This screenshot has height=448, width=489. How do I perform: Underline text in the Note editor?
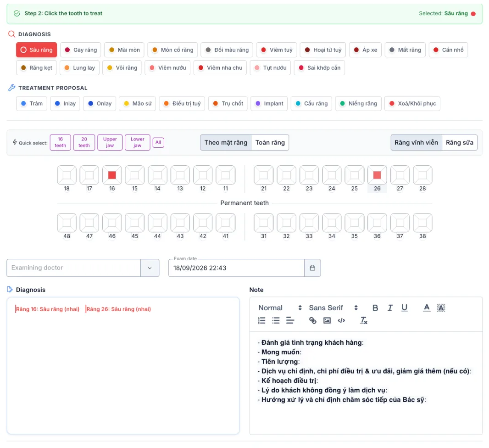[404, 308]
